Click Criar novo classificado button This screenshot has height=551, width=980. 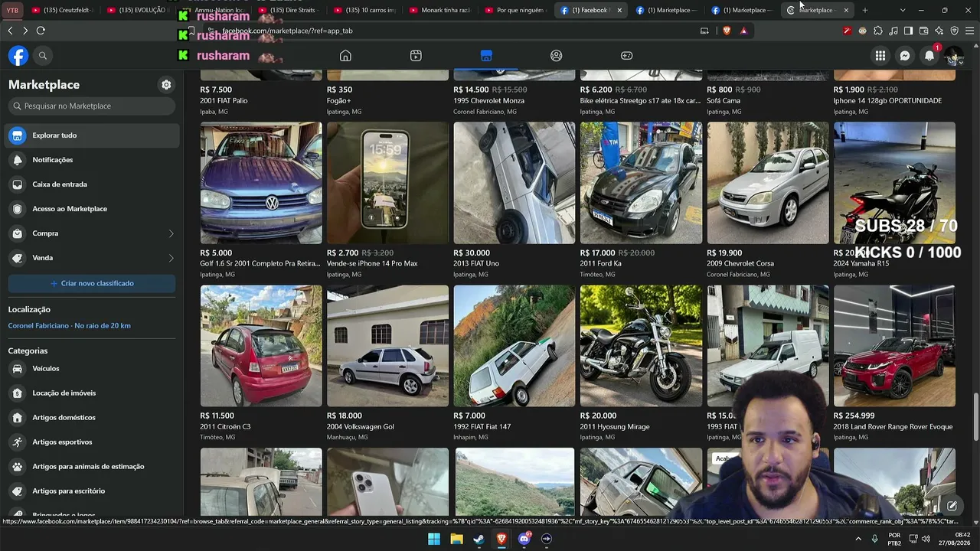coord(92,283)
